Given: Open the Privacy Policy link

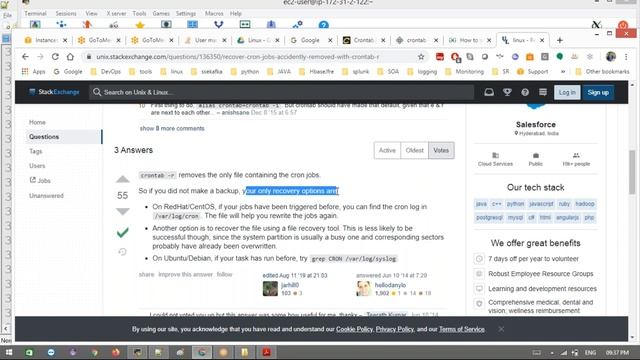Looking at the screenshot, I should click(x=394, y=329).
